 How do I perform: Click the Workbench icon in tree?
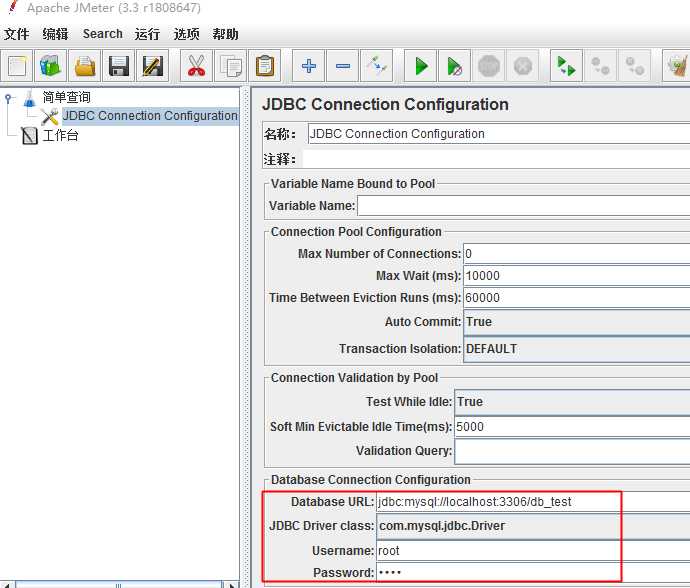29,136
